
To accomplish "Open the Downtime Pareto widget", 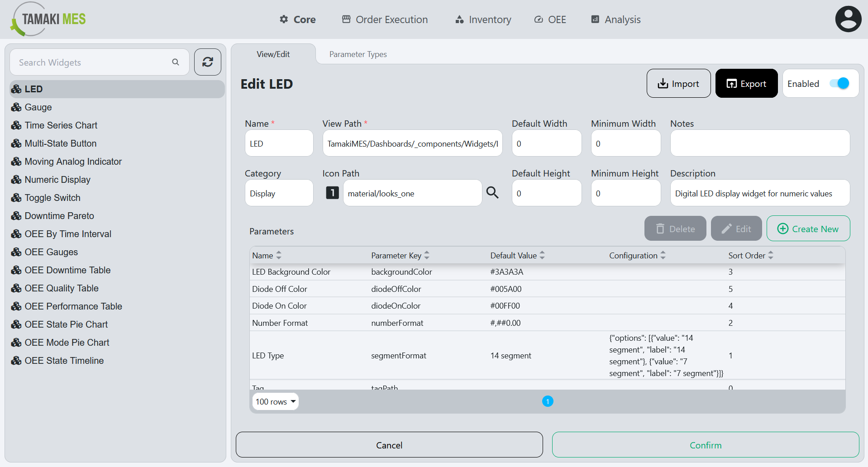I will pyautogui.click(x=59, y=216).
